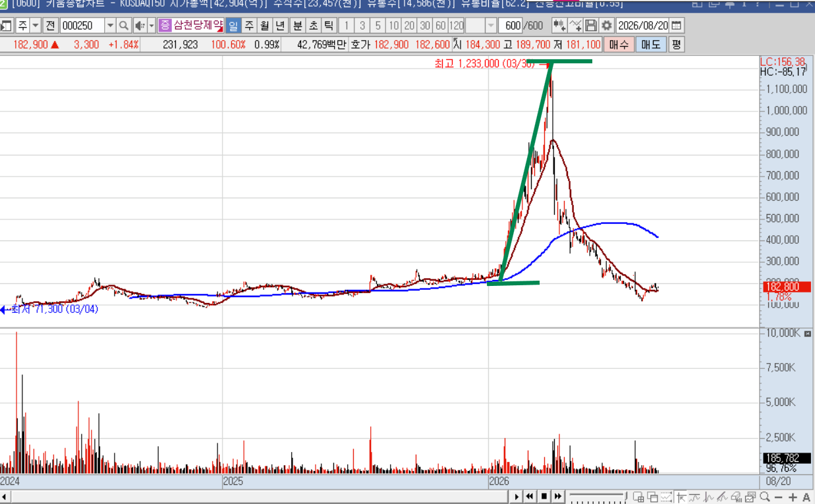Click the 평 button
Screen dimensions: 815x504
pyautogui.click(x=677, y=45)
